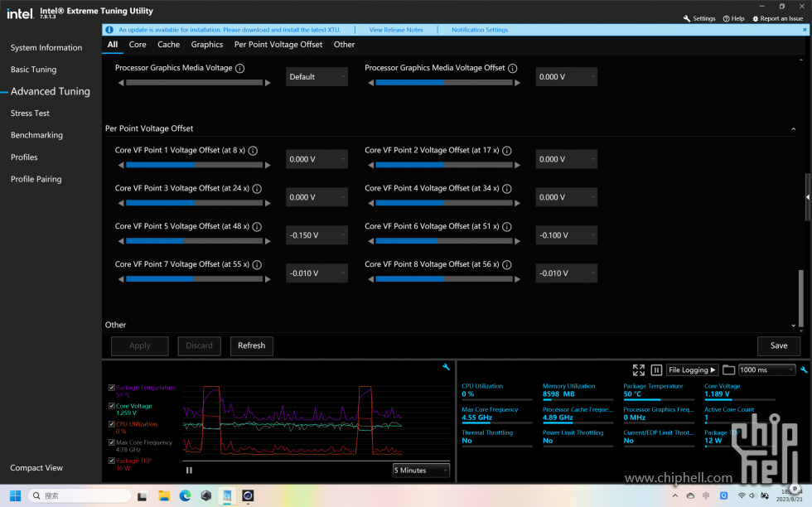Show info for Core VF Point 8
Image resolution: width=812 pixels, height=507 pixels.
click(x=507, y=264)
